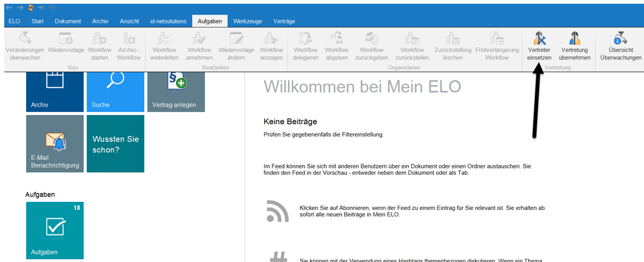644x262 pixels.
Task: Open the Dokument ribbon tab
Action: [68, 21]
